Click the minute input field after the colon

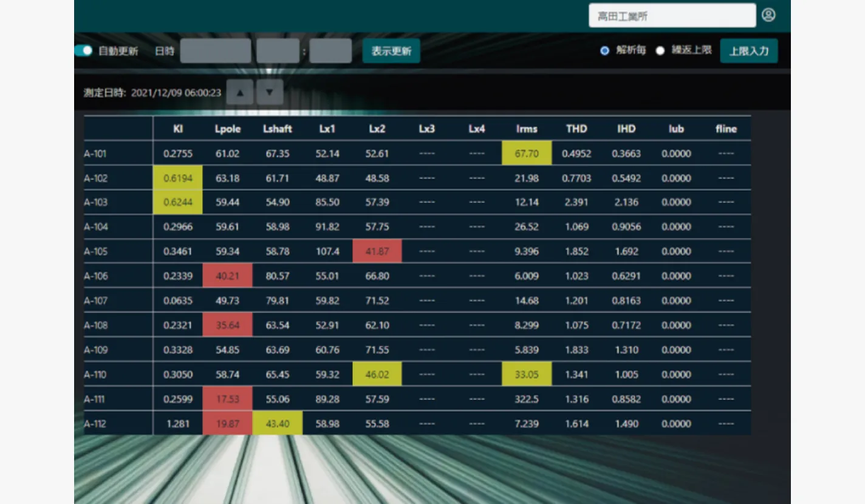click(330, 51)
